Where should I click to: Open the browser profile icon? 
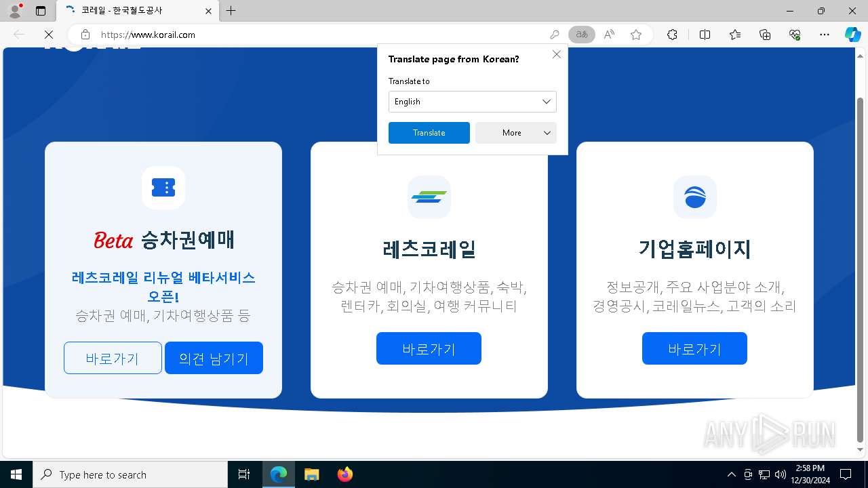(14, 11)
